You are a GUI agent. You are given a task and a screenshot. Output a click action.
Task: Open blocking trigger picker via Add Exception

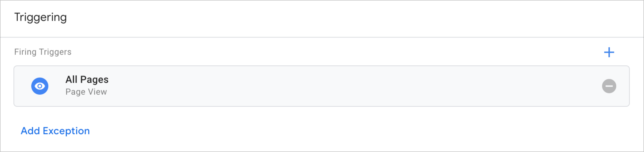(x=55, y=131)
